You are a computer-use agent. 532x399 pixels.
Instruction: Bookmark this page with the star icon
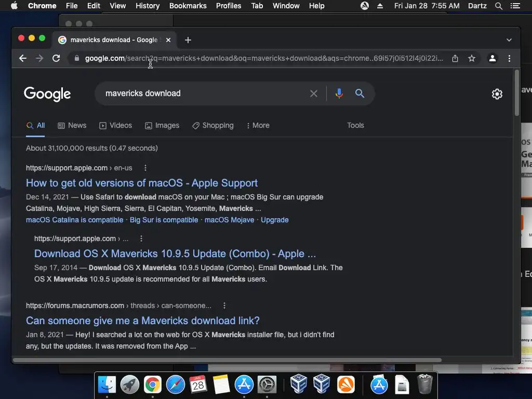(472, 58)
